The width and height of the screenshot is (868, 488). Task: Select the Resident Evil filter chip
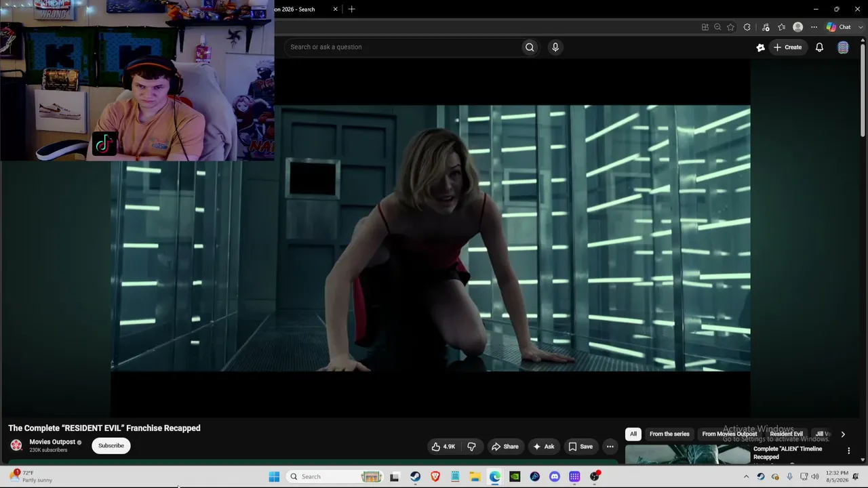786,434
